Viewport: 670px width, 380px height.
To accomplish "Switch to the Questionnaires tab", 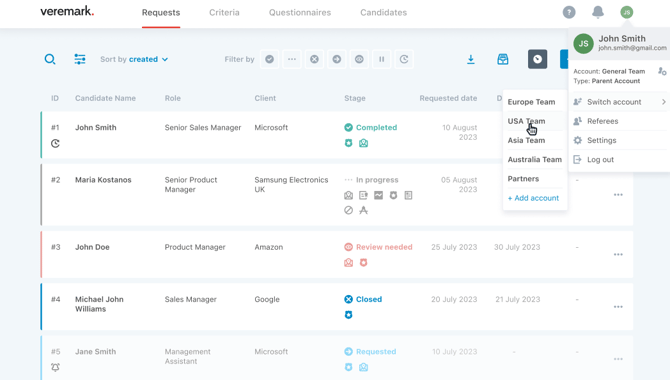I will click(300, 12).
